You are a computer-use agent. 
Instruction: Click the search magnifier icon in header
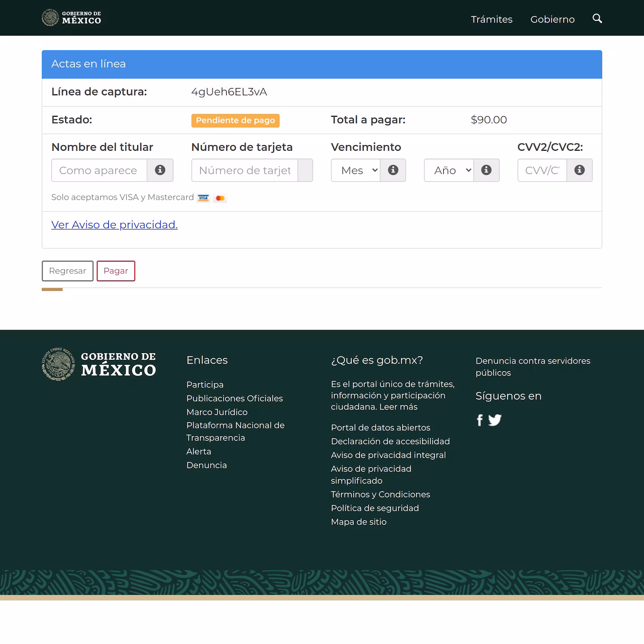597,19
